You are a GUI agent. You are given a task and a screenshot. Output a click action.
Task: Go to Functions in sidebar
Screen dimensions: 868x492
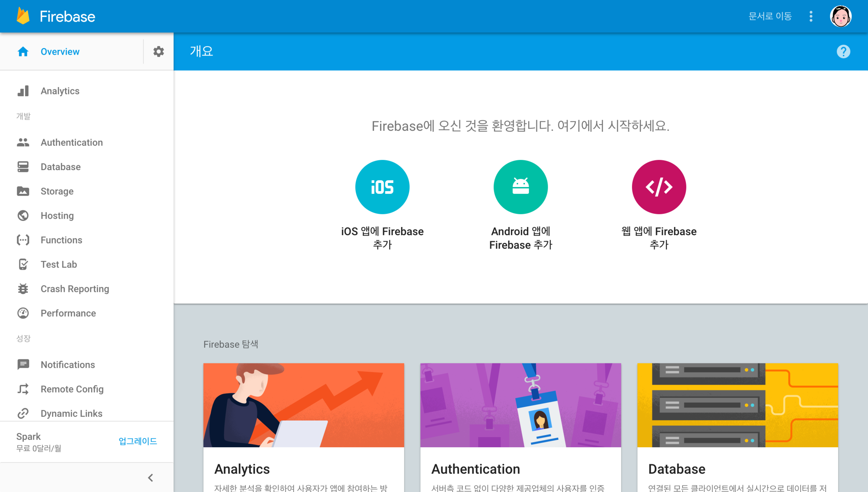[x=61, y=240]
